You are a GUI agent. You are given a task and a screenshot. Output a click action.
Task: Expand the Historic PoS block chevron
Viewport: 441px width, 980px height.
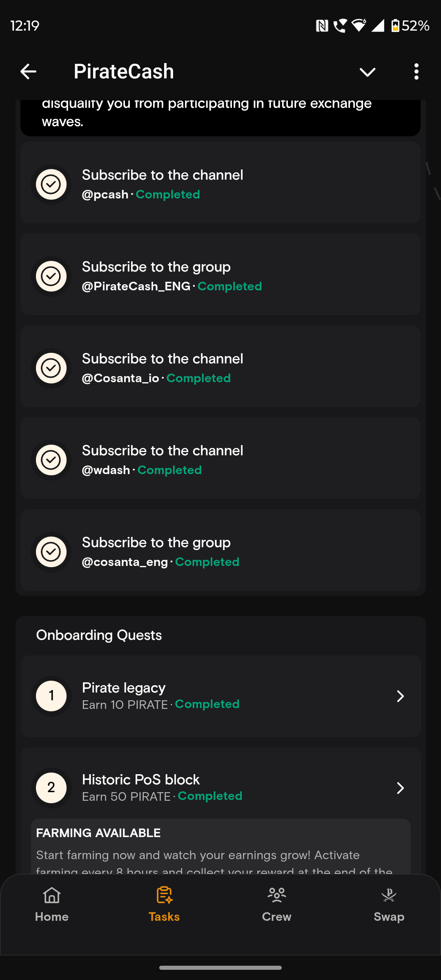click(x=400, y=788)
